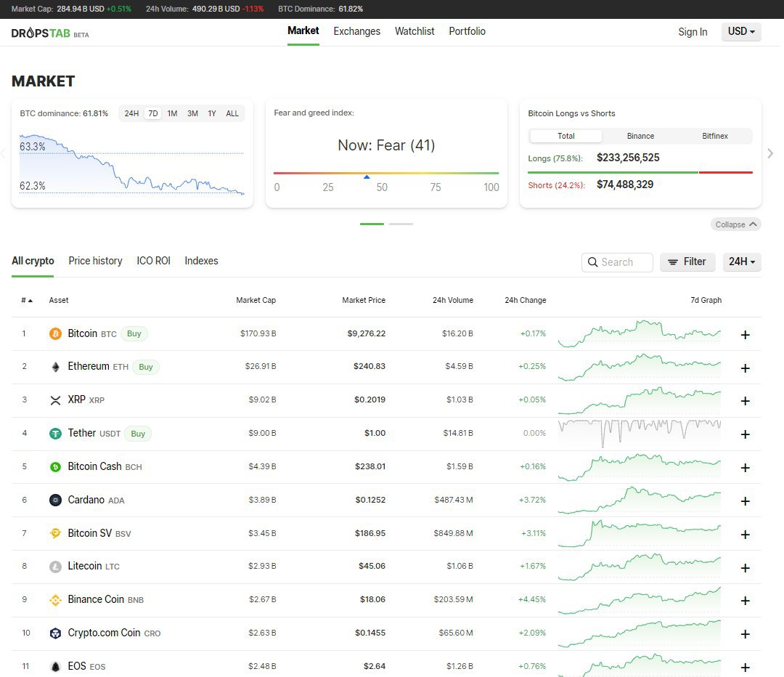Switch to All crypto tab
This screenshot has width=784, height=677.
coord(33,262)
